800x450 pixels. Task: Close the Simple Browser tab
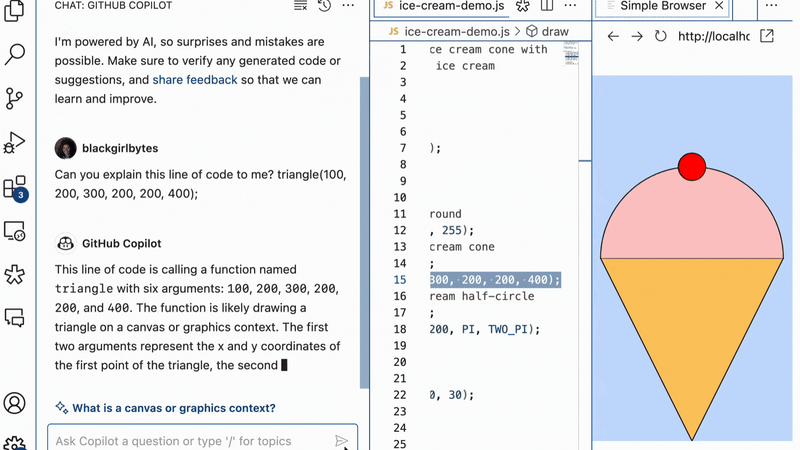[x=719, y=6]
